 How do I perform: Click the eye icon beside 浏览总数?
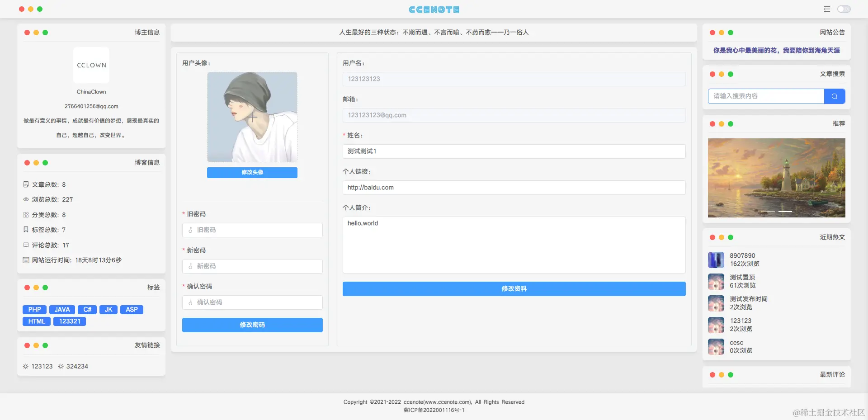click(26, 199)
